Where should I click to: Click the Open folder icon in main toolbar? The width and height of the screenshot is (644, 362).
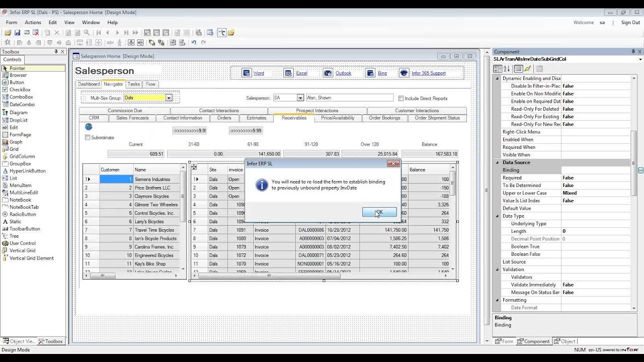8,33
